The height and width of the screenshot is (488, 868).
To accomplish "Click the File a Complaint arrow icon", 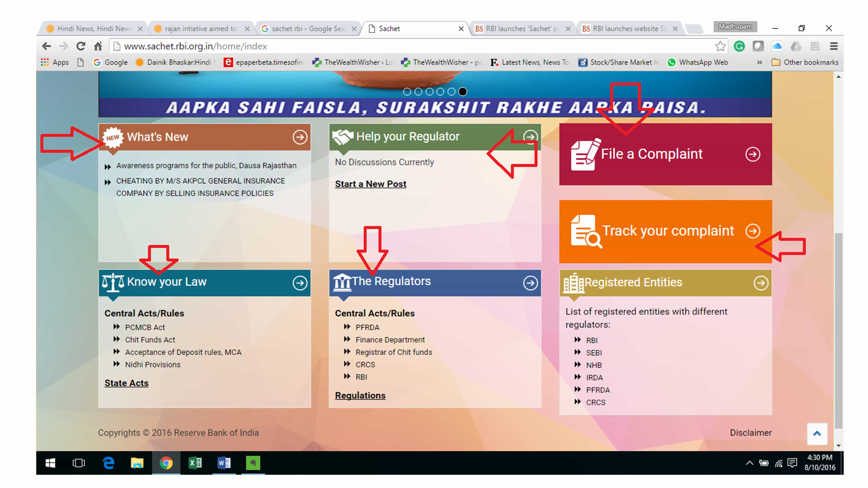I will tap(752, 154).
